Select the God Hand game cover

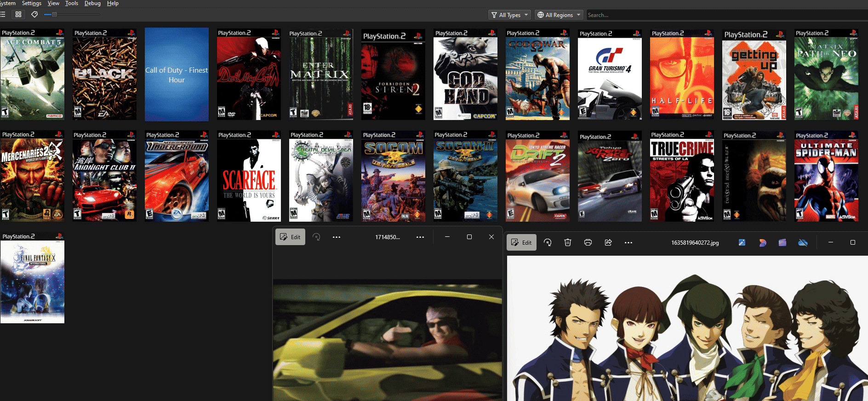[x=465, y=74]
